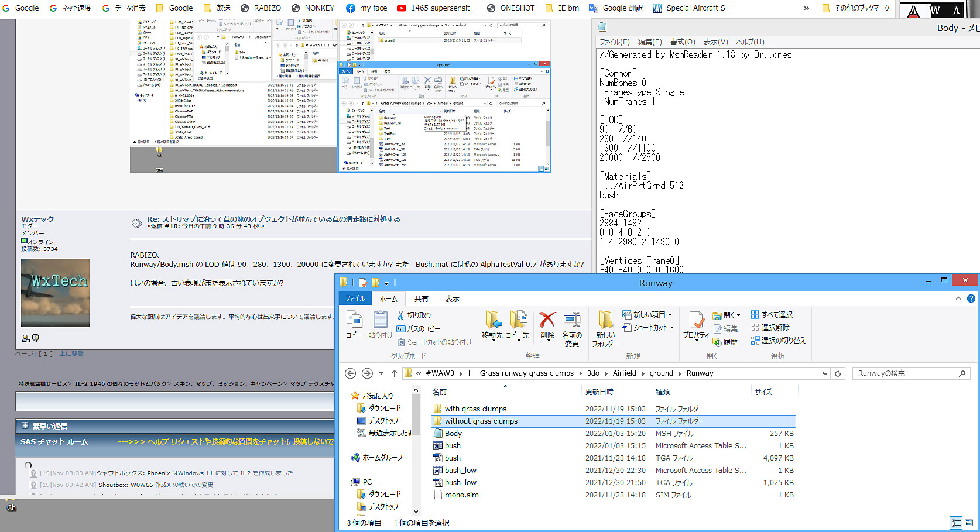The height and width of the screenshot is (532, 980).
Task: Click navigation pane scrollbar down arrow
Action: pos(416,511)
